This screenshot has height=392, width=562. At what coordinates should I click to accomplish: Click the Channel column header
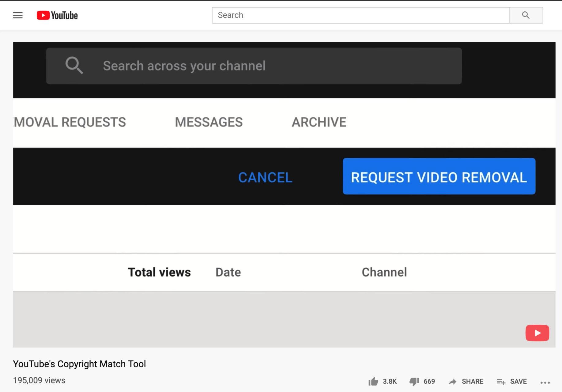pos(384,272)
